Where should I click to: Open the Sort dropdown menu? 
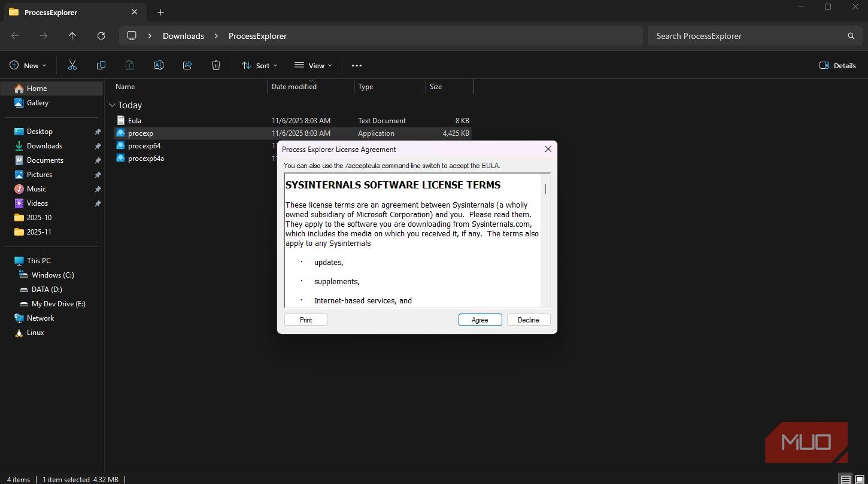point(259,66)
